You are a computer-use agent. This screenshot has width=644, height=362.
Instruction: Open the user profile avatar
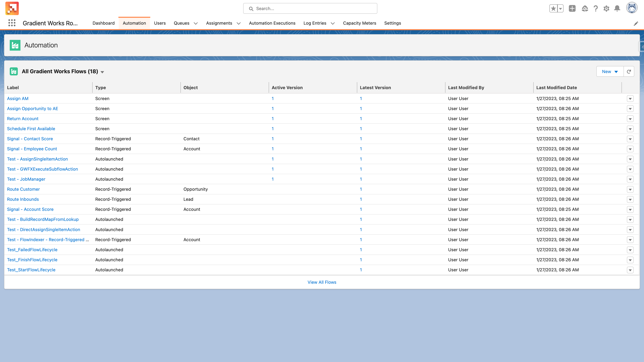[631, 8]
